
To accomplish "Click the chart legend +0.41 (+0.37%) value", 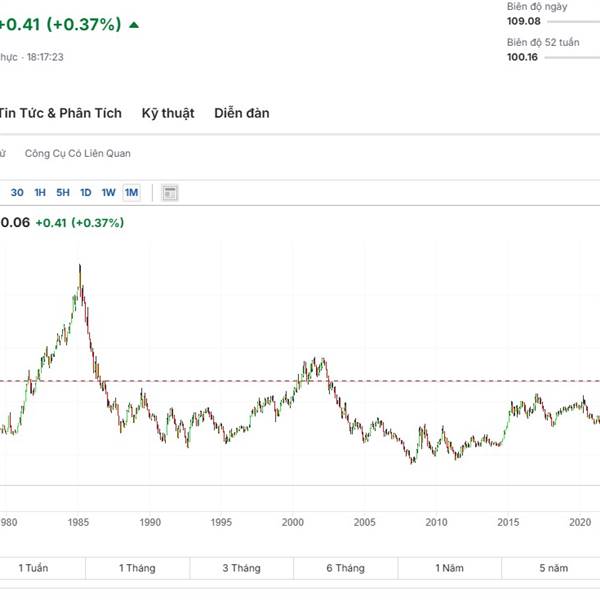I will click(x=80, y=223).
